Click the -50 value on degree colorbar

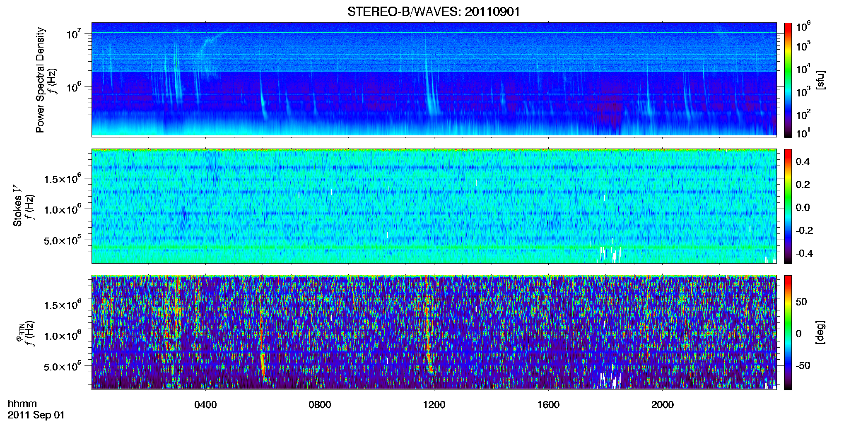[x=803, y=366]
